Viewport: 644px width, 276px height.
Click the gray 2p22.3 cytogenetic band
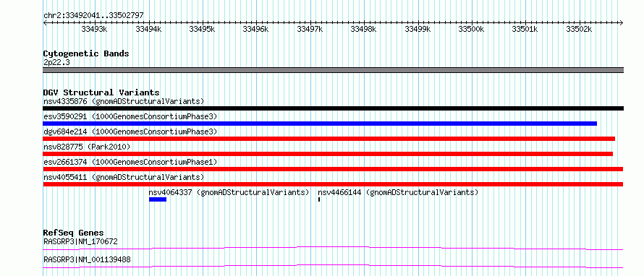[333, 70]
